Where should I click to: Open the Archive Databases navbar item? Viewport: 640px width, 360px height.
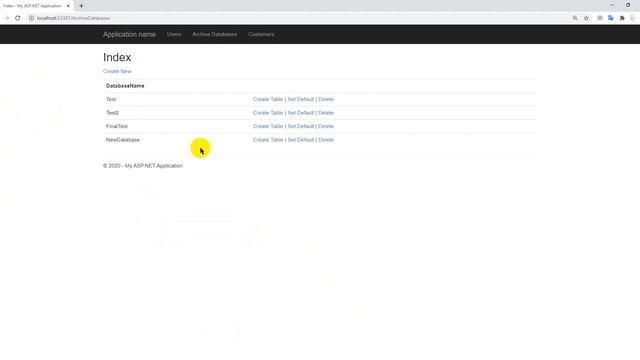215,34
